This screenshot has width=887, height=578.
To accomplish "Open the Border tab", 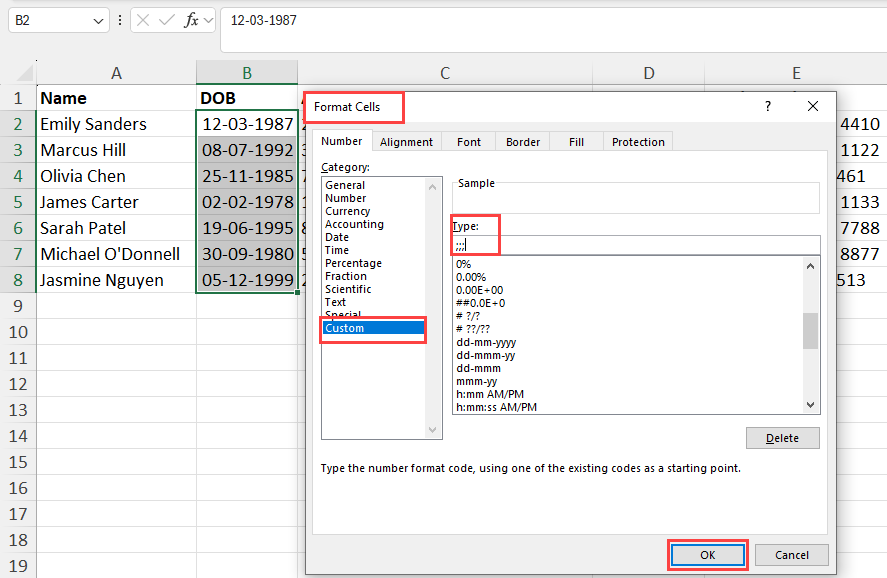I will [x=522, y=142].
